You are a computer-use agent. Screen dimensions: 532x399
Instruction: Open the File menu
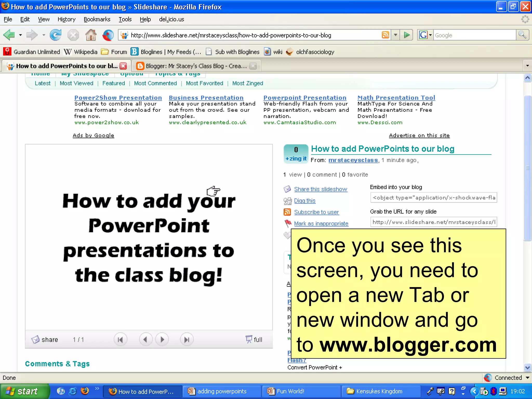[8, 19]
